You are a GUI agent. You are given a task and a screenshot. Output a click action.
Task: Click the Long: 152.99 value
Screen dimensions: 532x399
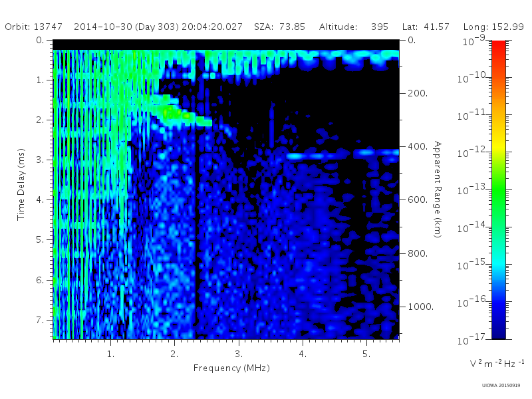(493, 27)
